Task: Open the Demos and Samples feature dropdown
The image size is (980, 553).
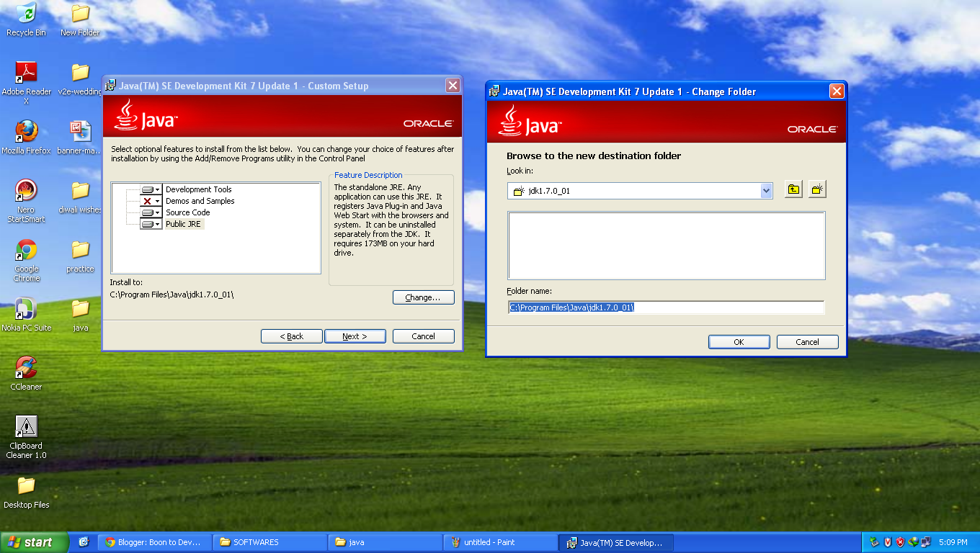Action: [151, 201]
